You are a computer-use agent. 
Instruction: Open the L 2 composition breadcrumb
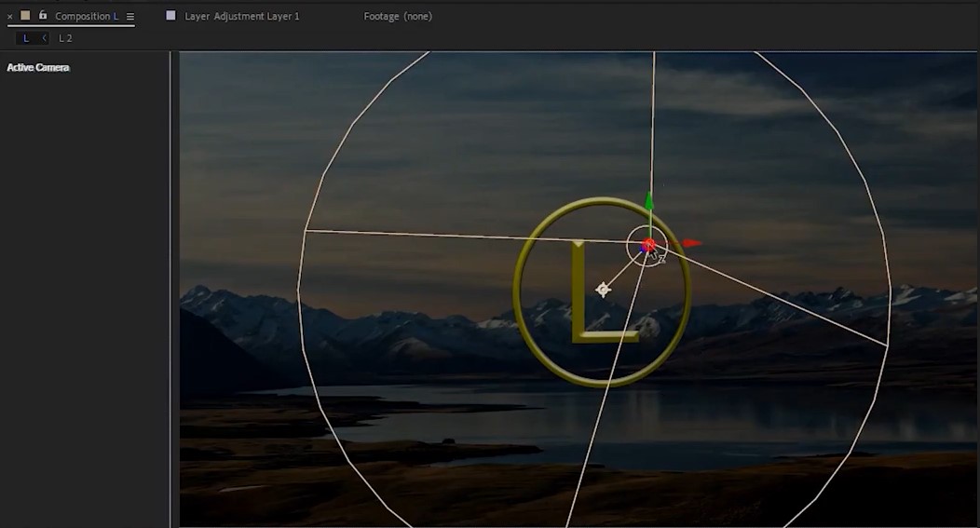tap(65, 38)
